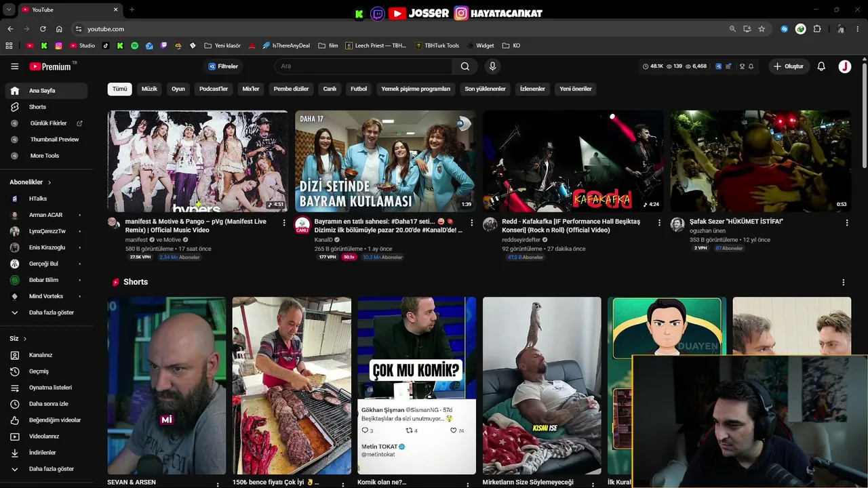The image size is (868, 488).
Task: Open the Instagram bookmark icon
Action: point(59,46)
